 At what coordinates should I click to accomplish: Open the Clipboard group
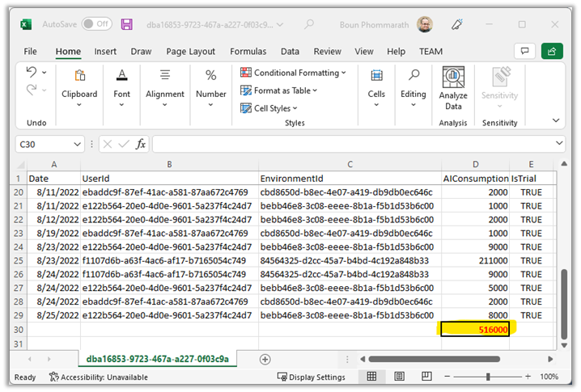coord(79,88)
